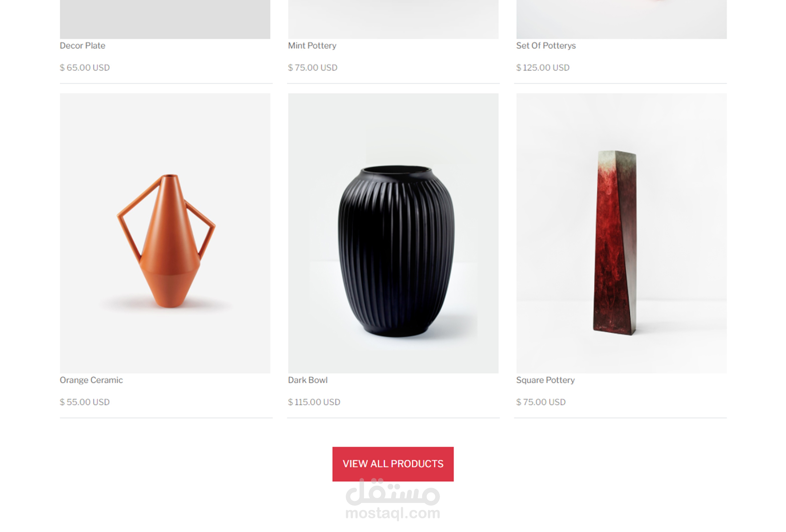Click the Orange Ceramic product title
Screen dimensions: 786x532
pyautogui.click(x=91, y=380)
